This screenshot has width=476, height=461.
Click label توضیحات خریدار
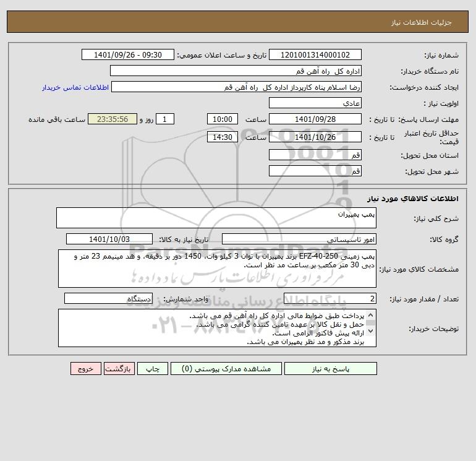[x=433, y=329]
